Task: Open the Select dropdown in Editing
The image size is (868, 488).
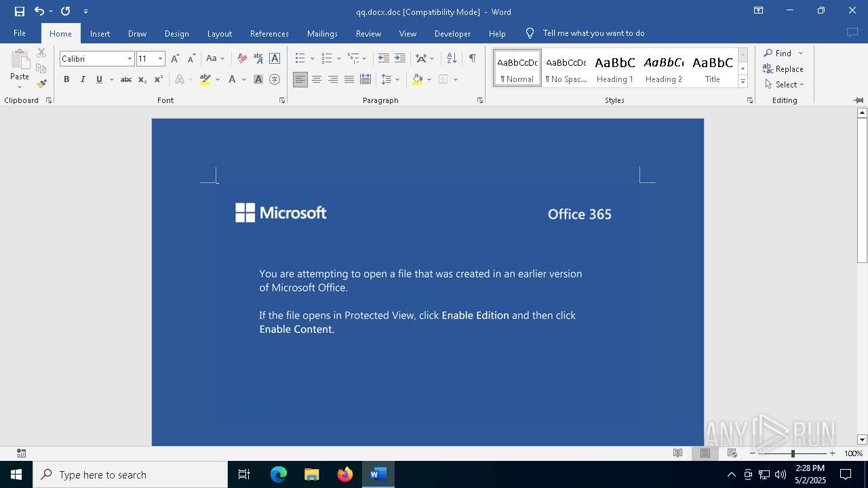Action: point(785,84)
